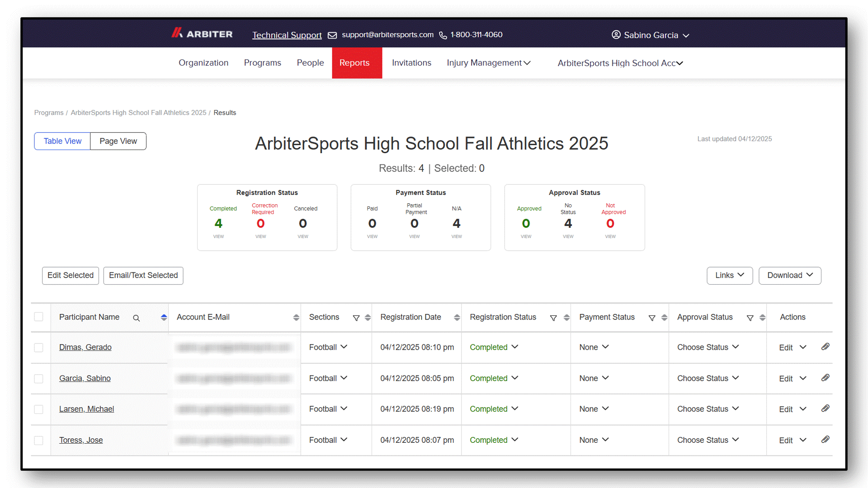The width and height of the screenshot is (868, 488).
Task: Sort by Registration Date arrows
Action: coord(457,318)
